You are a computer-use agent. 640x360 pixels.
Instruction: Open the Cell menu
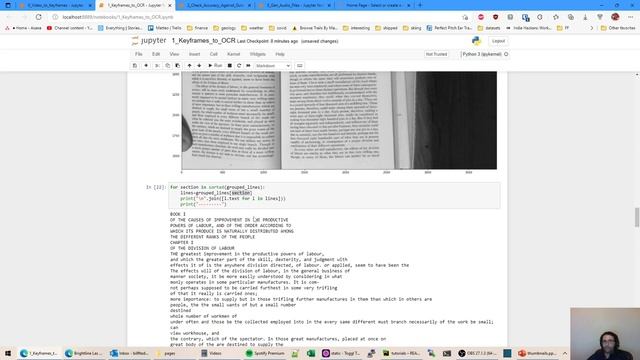point(213,54)
